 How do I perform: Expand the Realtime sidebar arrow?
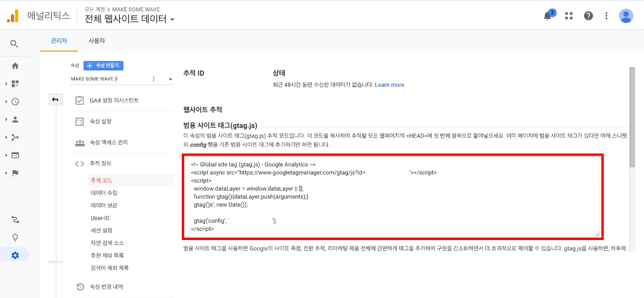click(6, 102)
